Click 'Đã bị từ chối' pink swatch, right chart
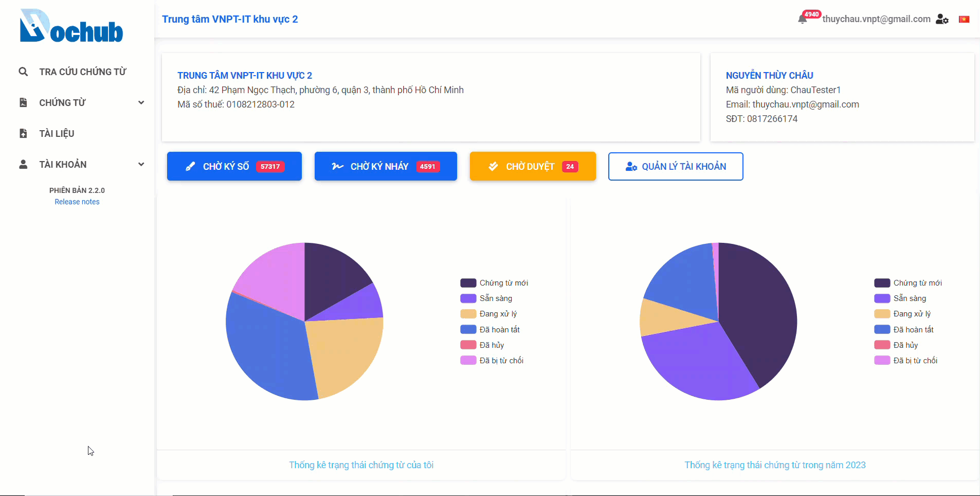 pyautogui.click(x=882, y=360)
